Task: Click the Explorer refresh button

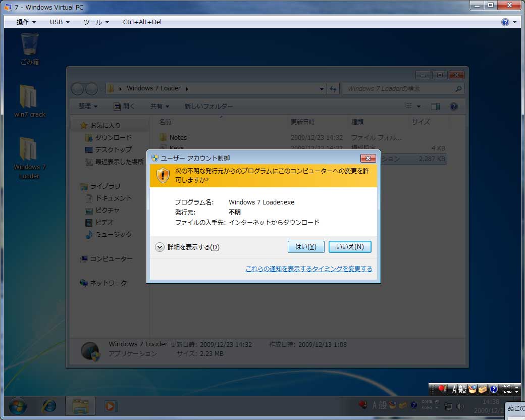Action: click(x=333, y=89)
